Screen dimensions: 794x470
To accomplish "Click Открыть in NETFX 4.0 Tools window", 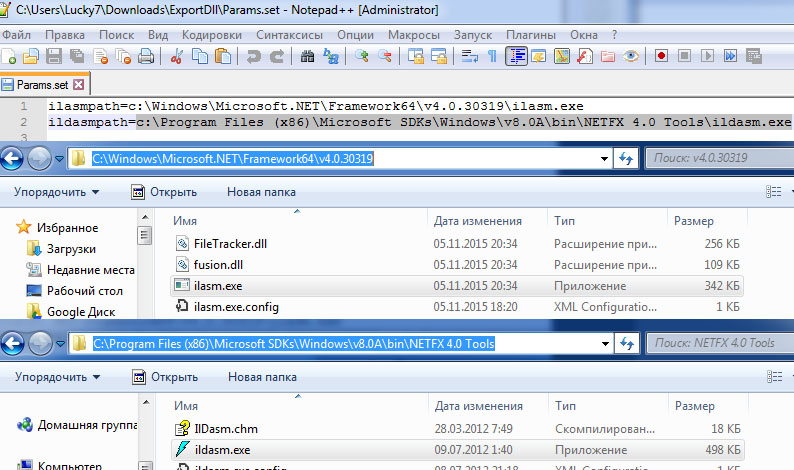I will [x=165, y=377].
